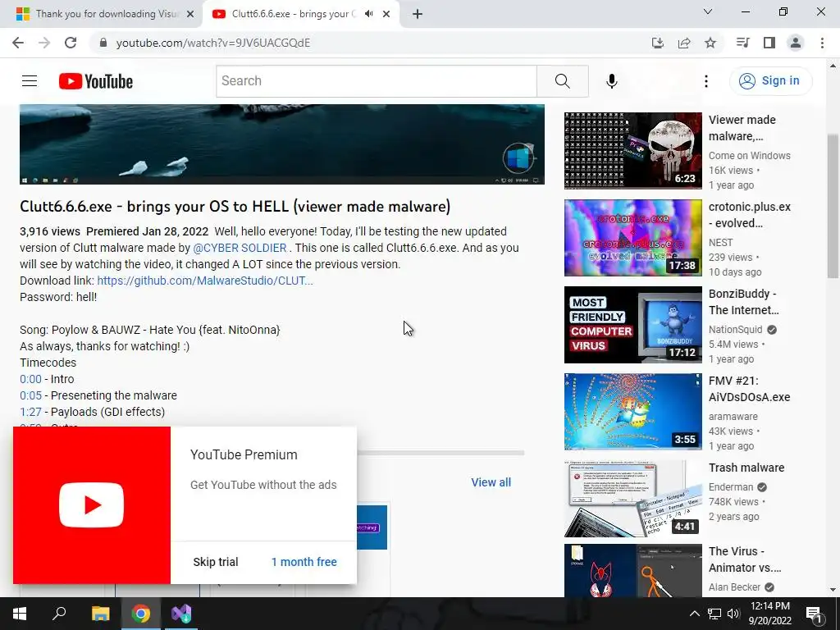Jump to timecode 1:27 Payloads
Viewport: 840px width, 630px height.
click(30, 412)
